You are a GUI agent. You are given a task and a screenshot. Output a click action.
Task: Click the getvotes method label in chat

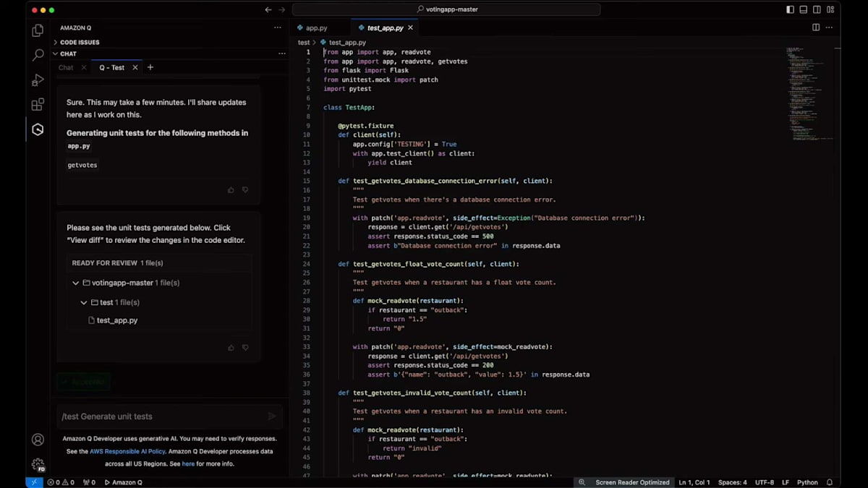(82, 165)
